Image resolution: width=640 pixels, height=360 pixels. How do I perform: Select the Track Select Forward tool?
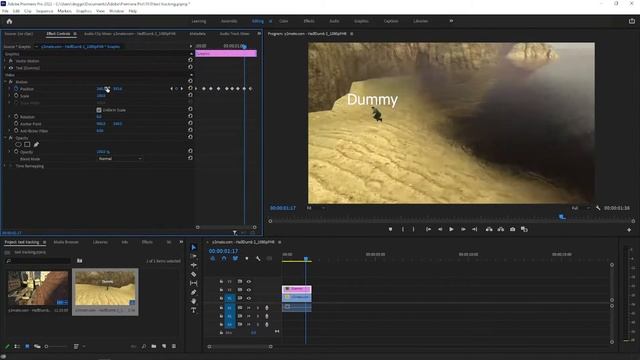[x=193, y=256]
